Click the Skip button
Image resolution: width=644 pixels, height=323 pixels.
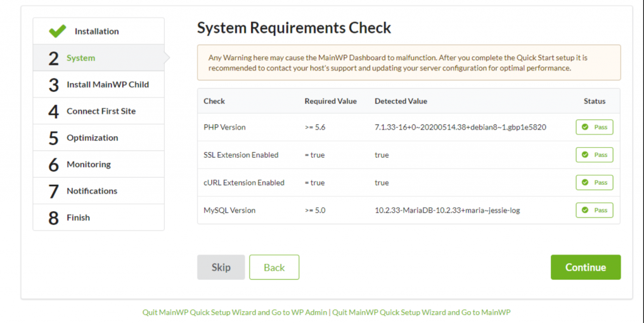point(221,267)
